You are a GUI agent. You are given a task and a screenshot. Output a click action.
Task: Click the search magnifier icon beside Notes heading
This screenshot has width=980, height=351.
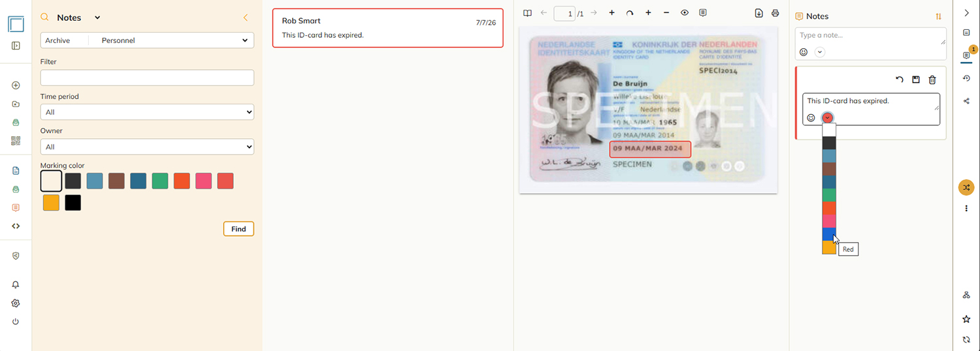(x=44, y=18)
